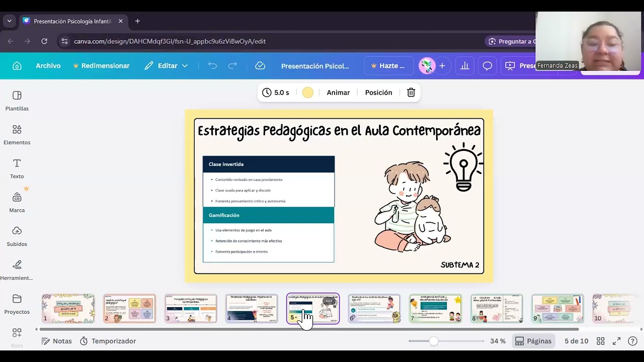
Task: Select the slide title Estrategias Pedagógicas text
Action: (x=339, y=131)
